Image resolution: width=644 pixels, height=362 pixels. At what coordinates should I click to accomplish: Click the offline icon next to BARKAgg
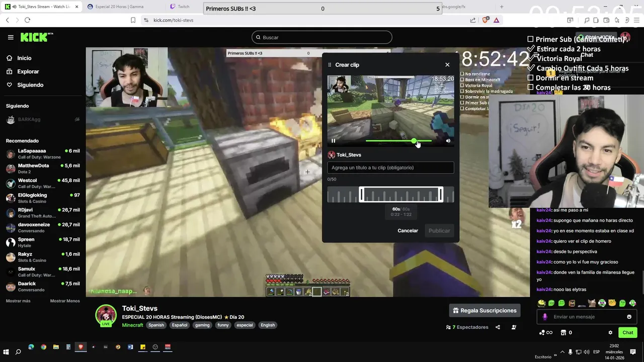[x=77, y=119]
